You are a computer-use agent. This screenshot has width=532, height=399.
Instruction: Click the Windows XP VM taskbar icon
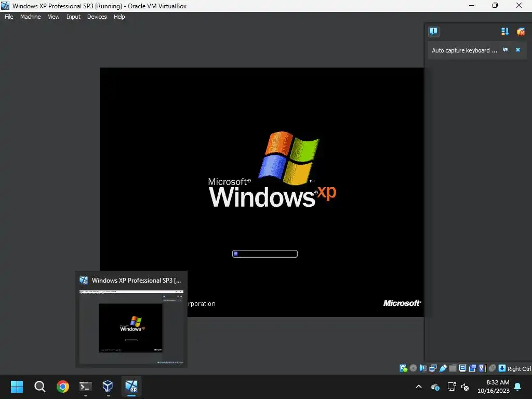(131, 387)
